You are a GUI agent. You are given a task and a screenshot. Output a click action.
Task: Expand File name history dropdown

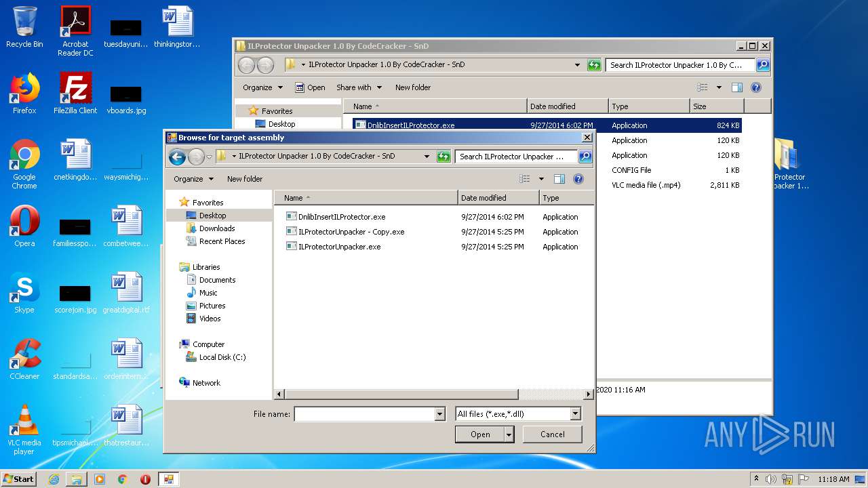(440, 414)
